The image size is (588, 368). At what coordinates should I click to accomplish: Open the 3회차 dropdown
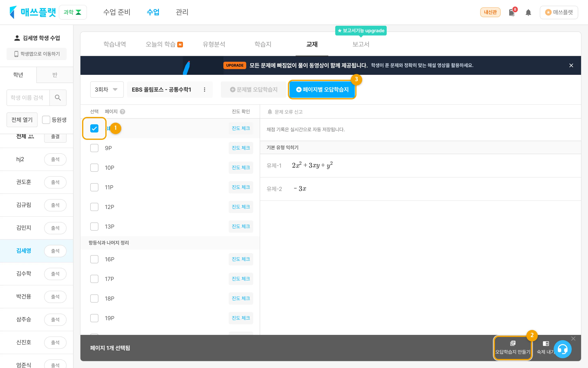107,90
